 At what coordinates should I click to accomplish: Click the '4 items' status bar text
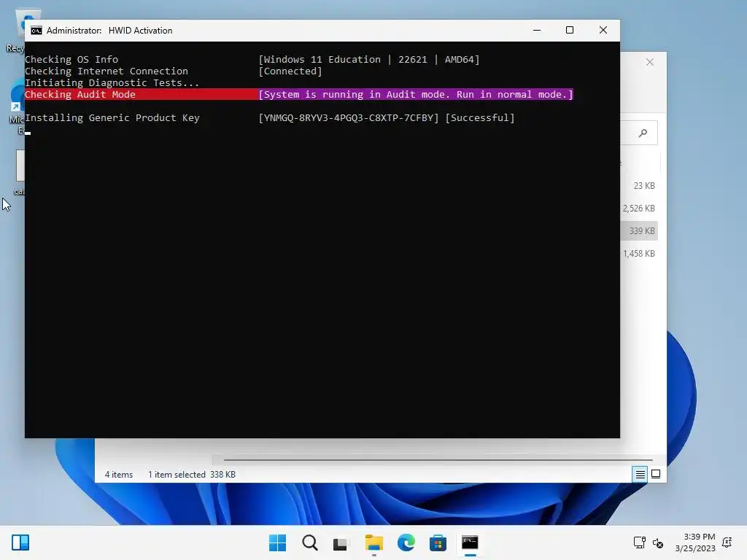[119, 475]
